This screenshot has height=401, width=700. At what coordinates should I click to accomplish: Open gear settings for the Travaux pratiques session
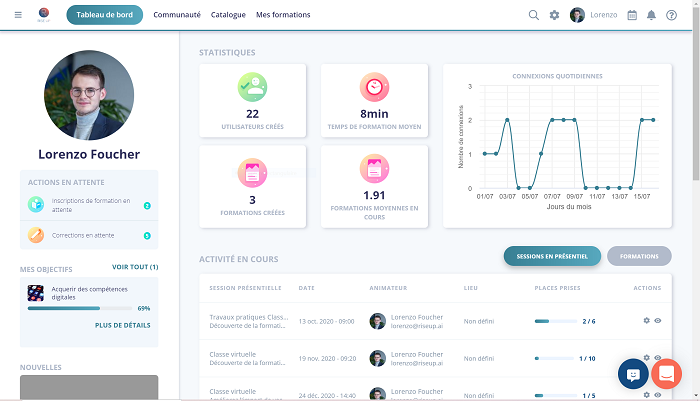[x=647, y=321]
